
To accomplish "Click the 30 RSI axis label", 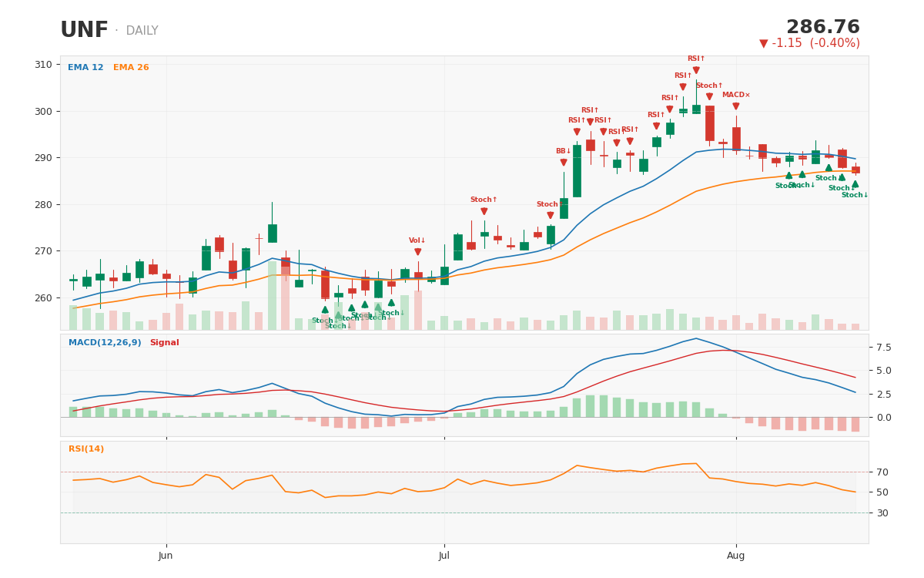I will tap(882, 513).
